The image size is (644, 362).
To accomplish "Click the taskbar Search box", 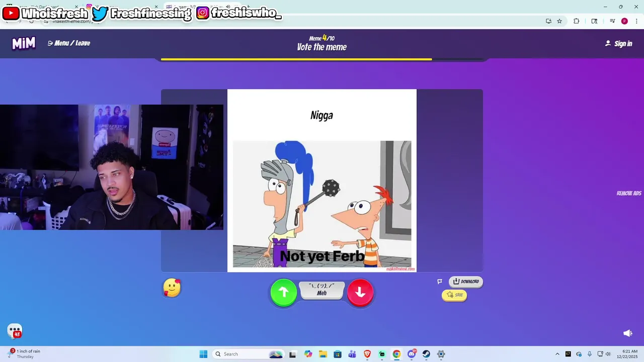I will (249, 354).
